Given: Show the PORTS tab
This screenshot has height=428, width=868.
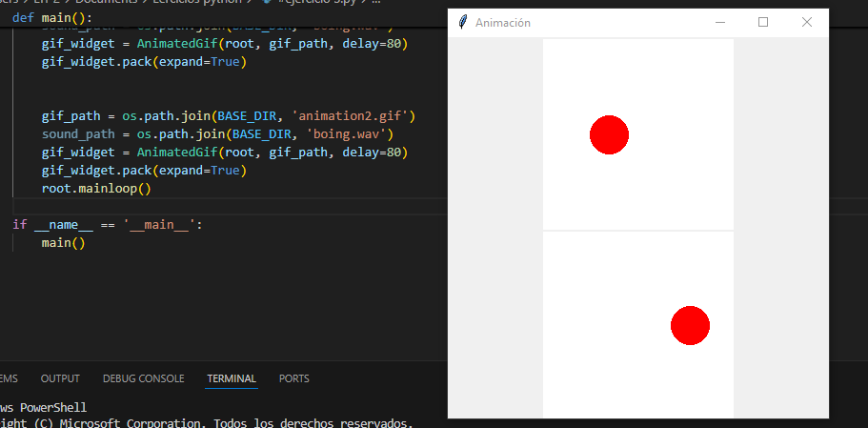Looking at the screenshot, I should [x=293, y=378].
